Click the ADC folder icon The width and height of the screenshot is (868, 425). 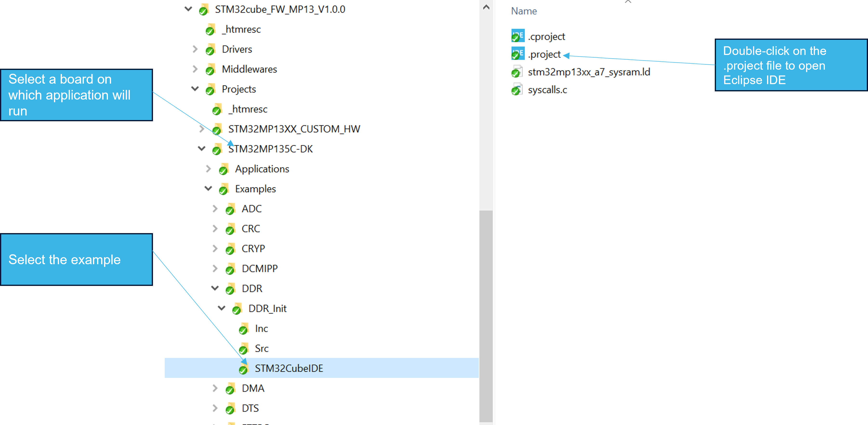click(231, 209)
